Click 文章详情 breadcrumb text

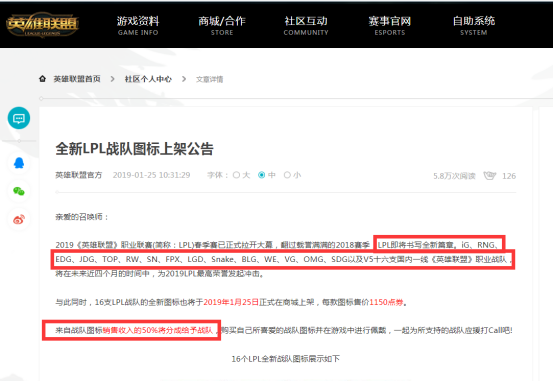pos(210,79)
